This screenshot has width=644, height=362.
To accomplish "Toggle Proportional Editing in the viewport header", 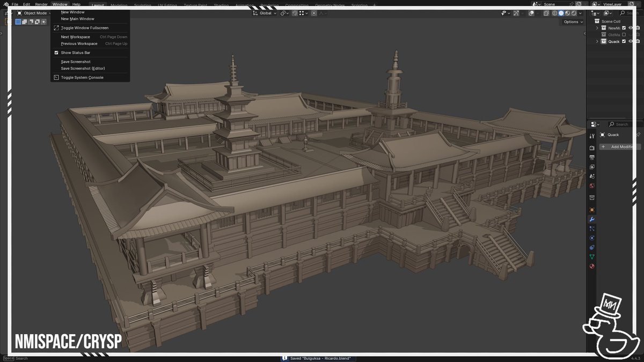I will click(314, 13).
